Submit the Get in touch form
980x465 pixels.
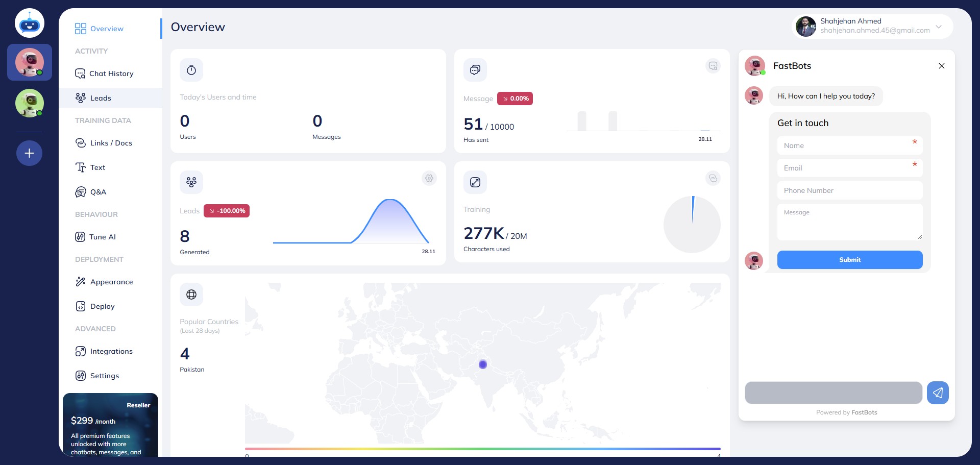[x=849, y=260]
